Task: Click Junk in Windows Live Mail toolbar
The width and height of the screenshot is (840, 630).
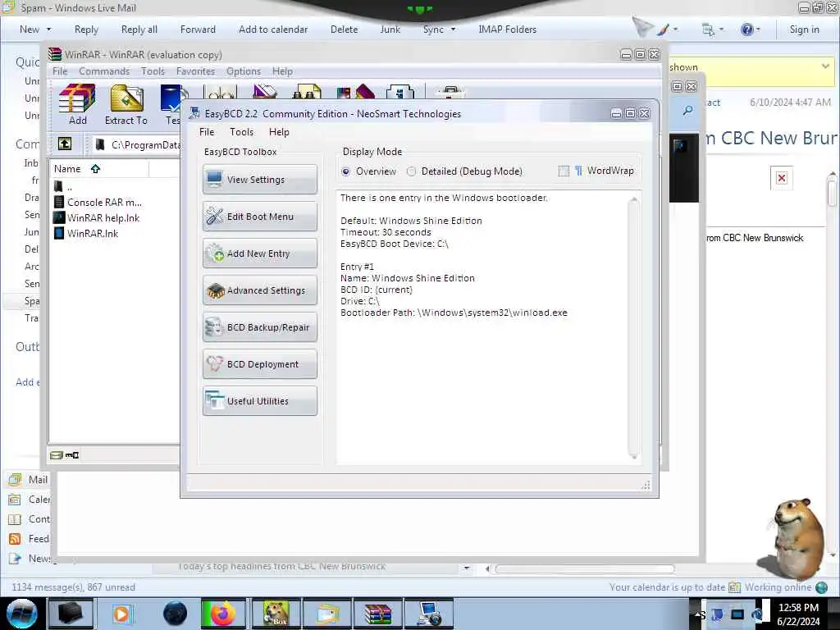Action: [390, 30]
